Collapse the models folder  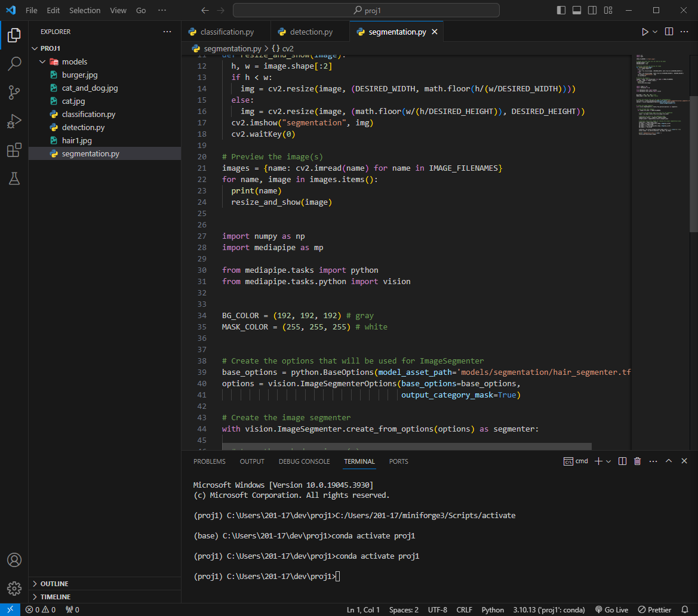43,62
